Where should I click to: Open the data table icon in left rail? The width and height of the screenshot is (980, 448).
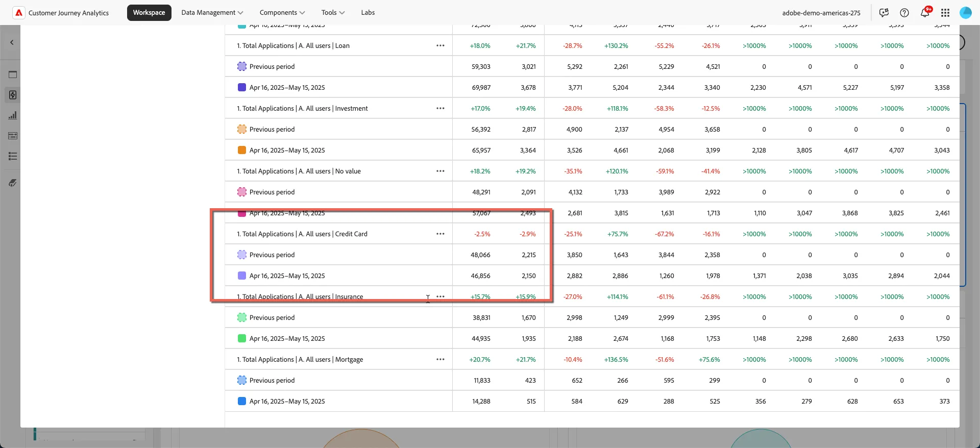pyautogui.click(x=13, y=136)
